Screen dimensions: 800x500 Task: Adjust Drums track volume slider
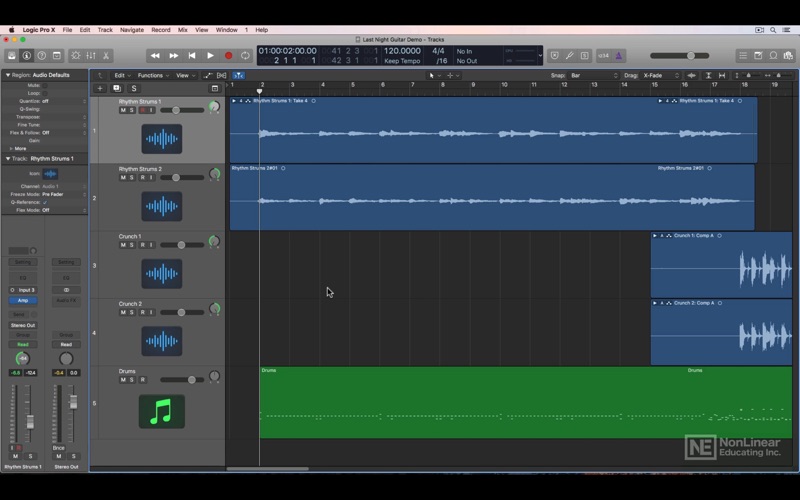point(182,380)
